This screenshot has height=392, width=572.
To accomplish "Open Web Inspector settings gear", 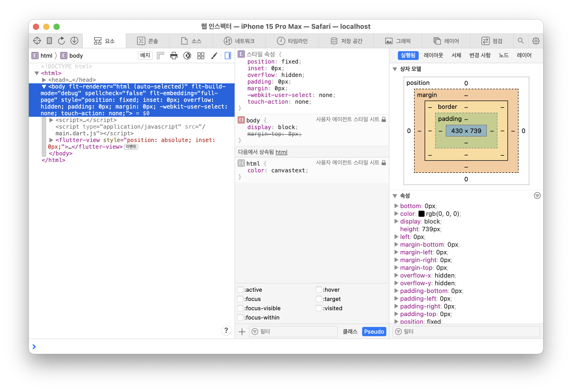I will (536, 41).
